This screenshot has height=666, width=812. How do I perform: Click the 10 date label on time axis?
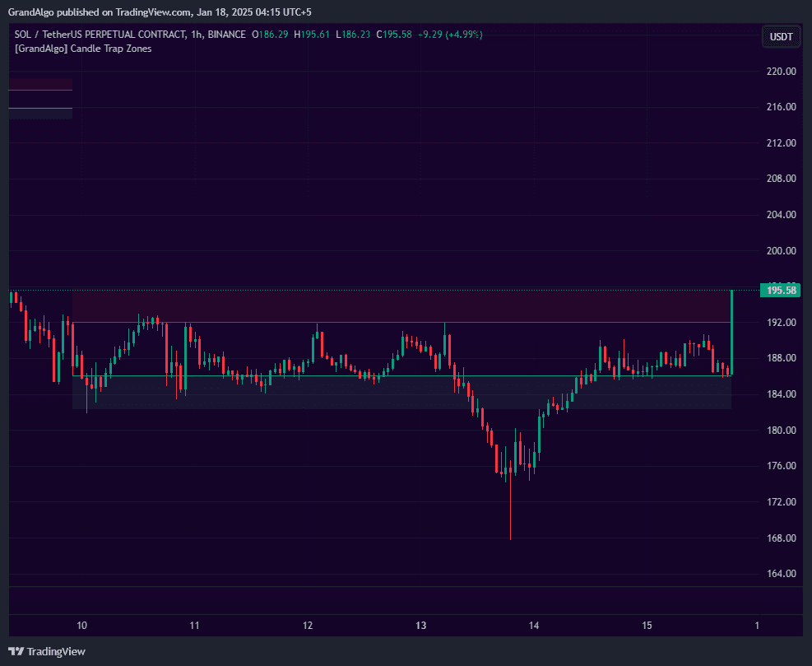point(81,626)
